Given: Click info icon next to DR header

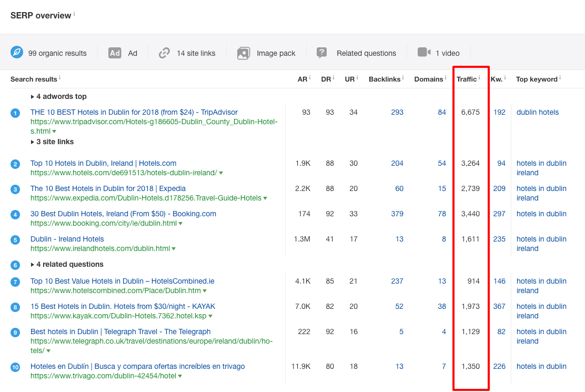Looking at the screenshot, I should coord(333,77).
